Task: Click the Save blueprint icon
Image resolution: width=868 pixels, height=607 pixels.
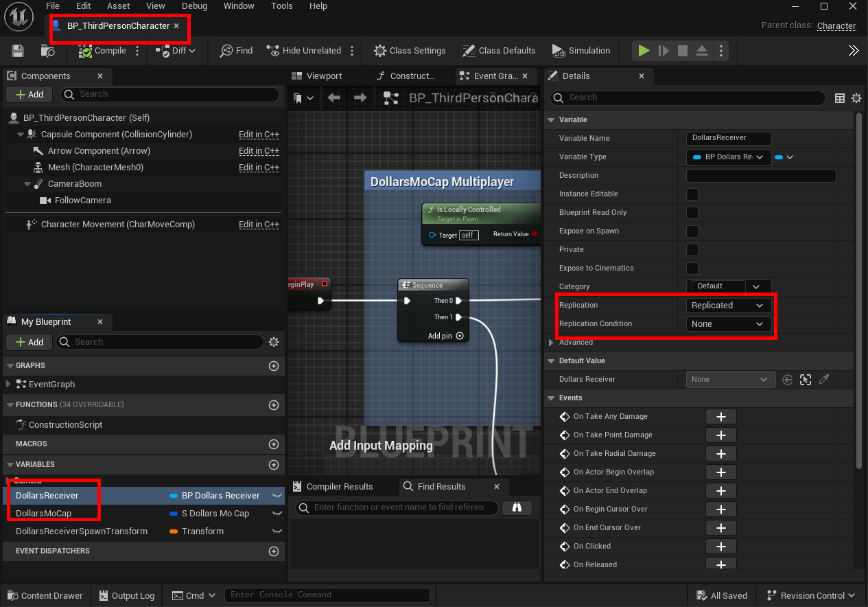Action: pos(18,51)
